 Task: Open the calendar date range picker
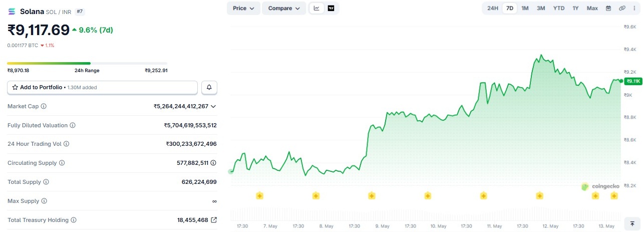coord(608,8)
